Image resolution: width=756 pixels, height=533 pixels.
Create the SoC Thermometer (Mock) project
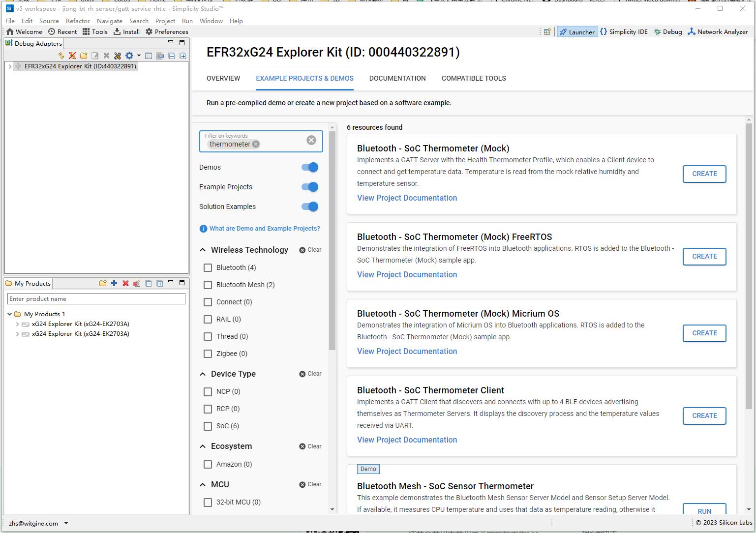(x=704, y=174)
